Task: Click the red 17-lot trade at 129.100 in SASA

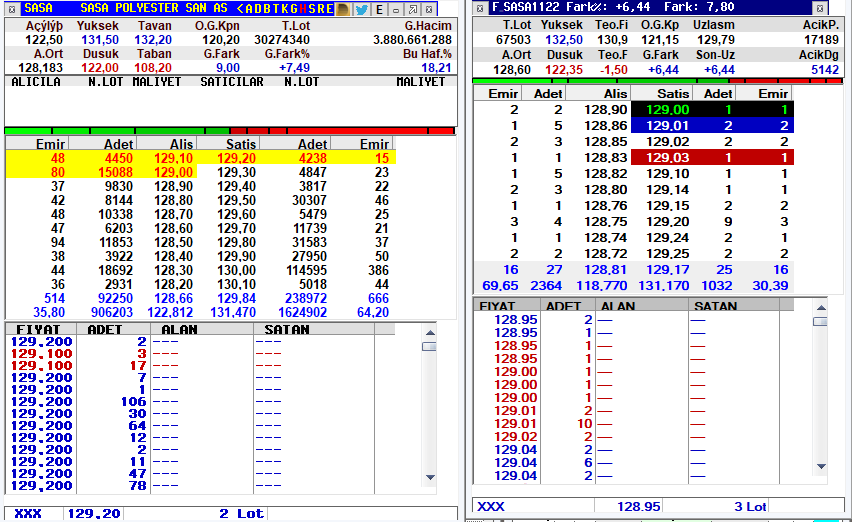Action: (x=138, y=366)
